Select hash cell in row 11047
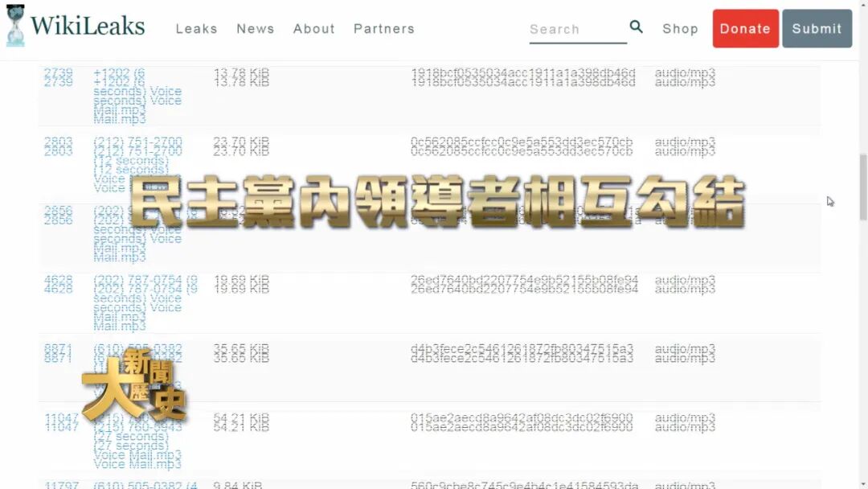The image size is (868, 489). 522,422
